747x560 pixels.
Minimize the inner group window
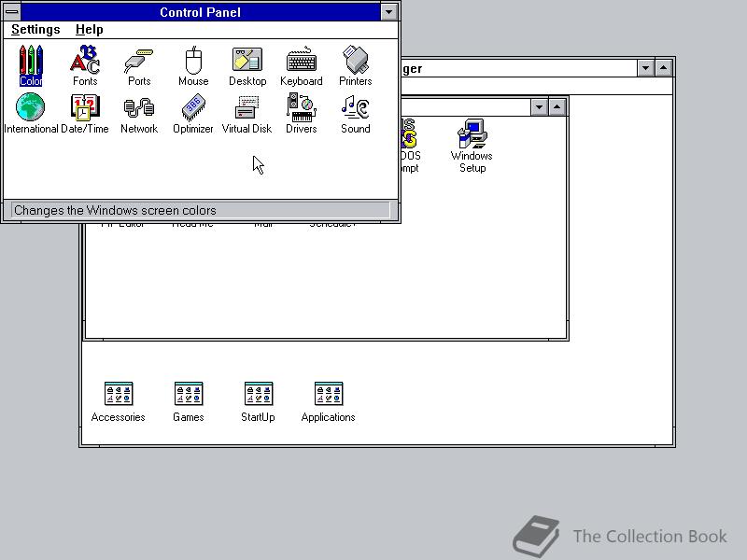pyautogui.click(x=539, y=107)
